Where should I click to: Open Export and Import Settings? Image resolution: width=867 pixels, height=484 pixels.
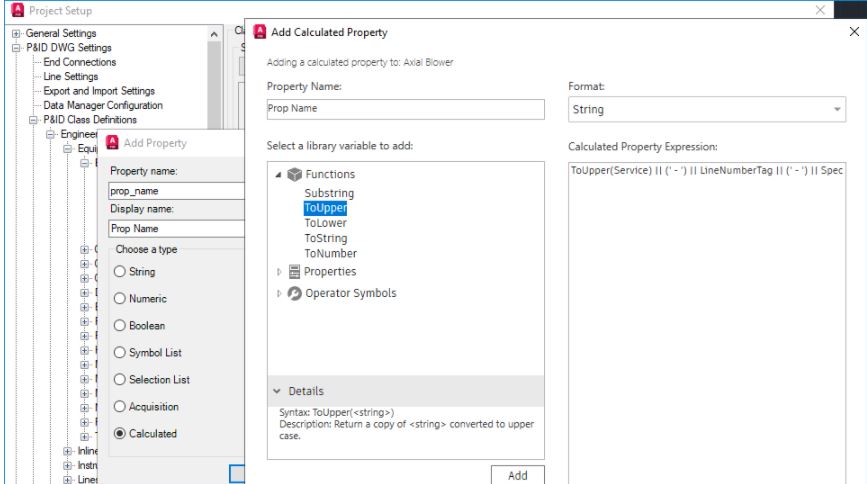(99, 91)
